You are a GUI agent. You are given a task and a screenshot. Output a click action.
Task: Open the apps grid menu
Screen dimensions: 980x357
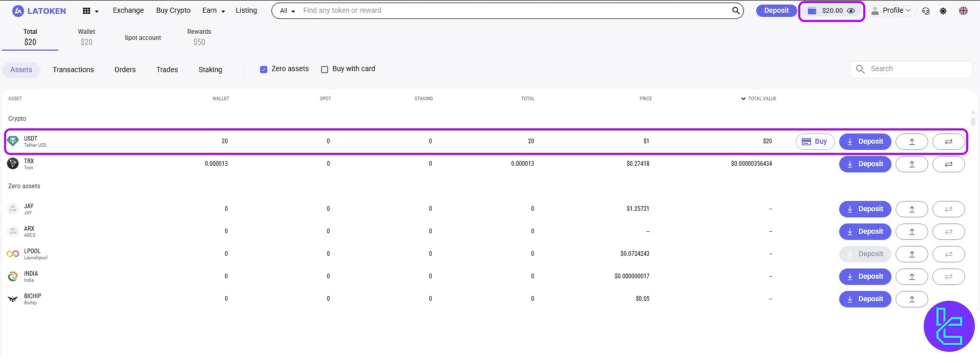point(90,11)
